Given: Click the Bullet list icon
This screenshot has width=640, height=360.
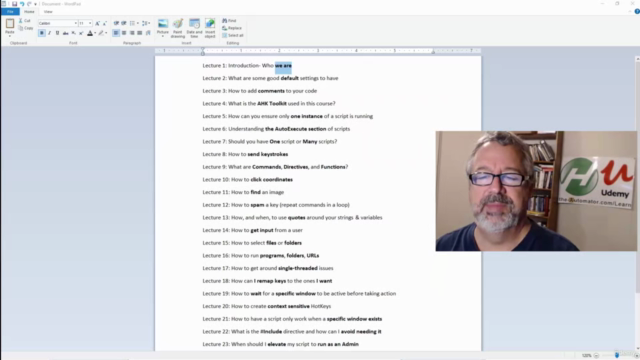Looking at the screenshot, I should pyautogui.click(x=132, y=23).
